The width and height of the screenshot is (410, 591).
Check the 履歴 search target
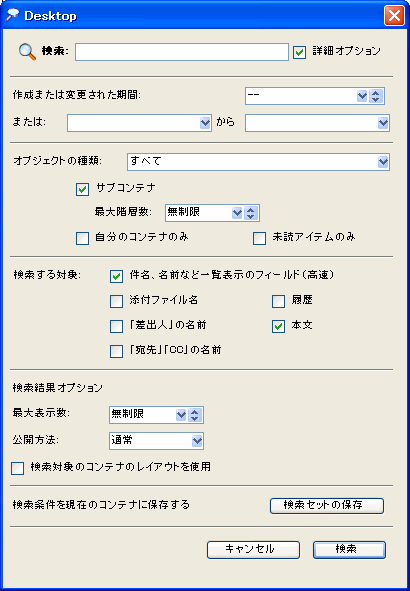tap(278, 302)
